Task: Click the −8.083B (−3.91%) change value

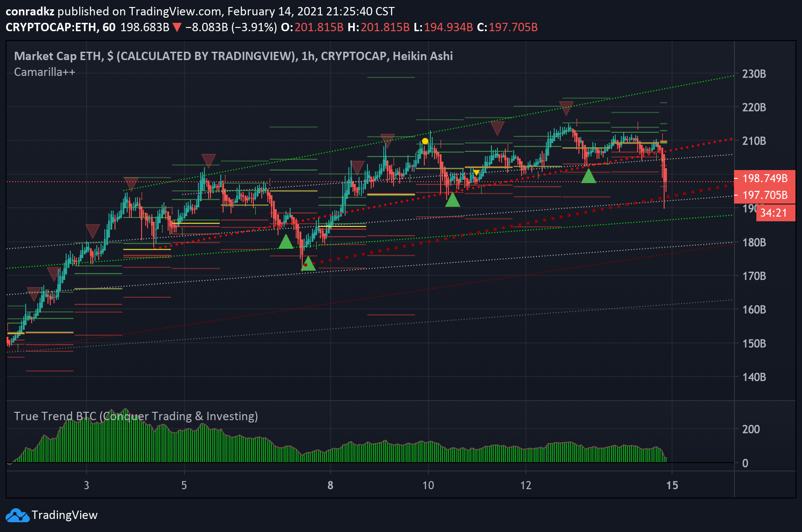Action: pos(231,27)
